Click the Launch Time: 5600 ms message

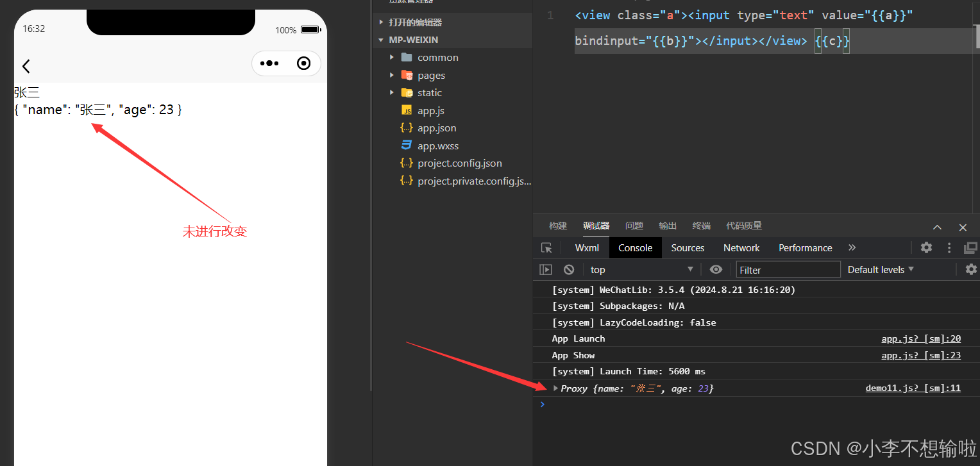tap(629, 371)
